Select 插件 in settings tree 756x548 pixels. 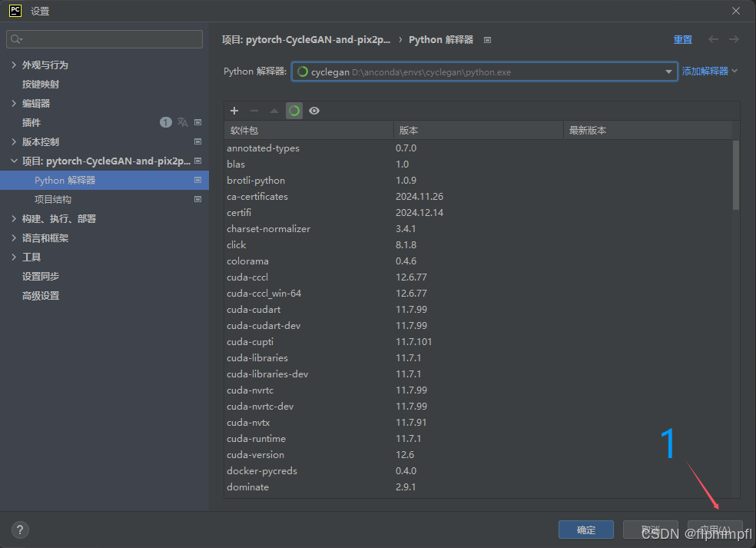(x=31, y=122)
